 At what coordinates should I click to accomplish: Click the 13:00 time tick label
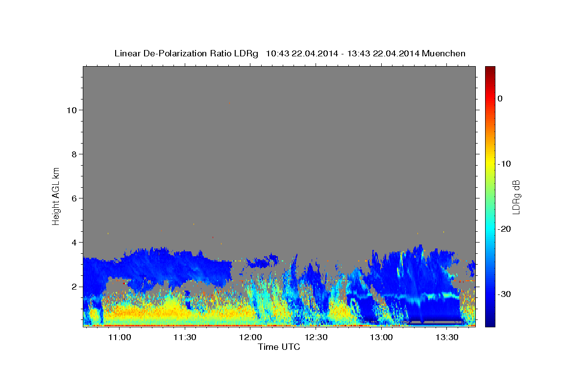tap(381, 337)
